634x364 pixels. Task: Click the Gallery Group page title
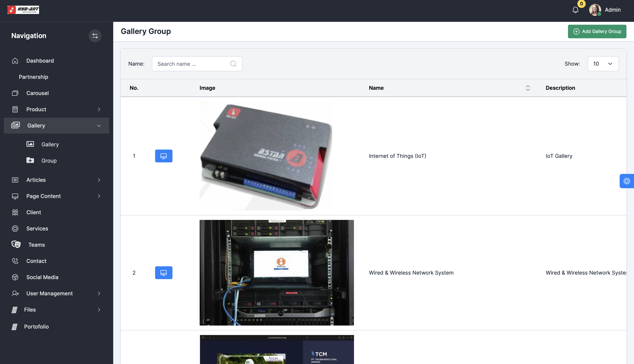(146, 31)
